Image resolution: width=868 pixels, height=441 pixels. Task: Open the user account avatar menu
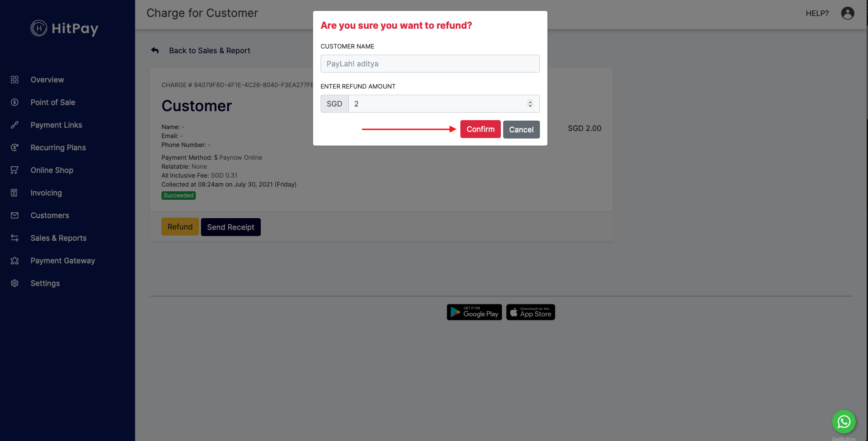click(x=847, y=13)
